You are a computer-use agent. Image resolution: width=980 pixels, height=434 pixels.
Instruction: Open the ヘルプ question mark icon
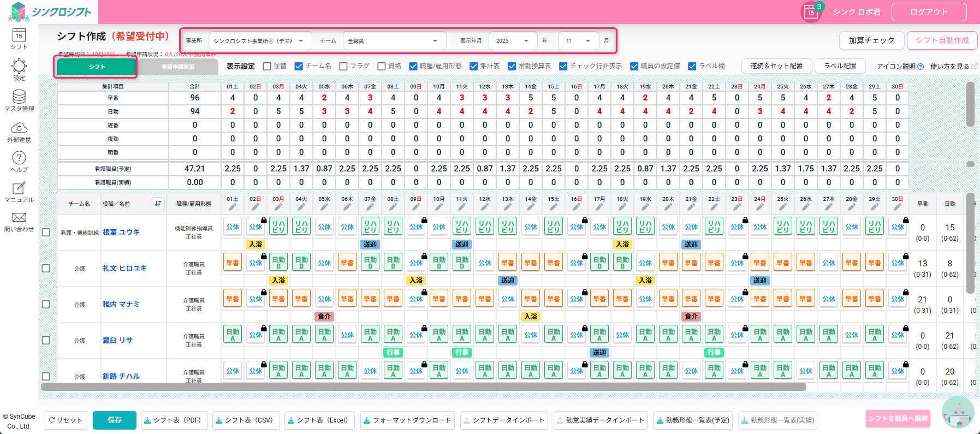(19, 158)
